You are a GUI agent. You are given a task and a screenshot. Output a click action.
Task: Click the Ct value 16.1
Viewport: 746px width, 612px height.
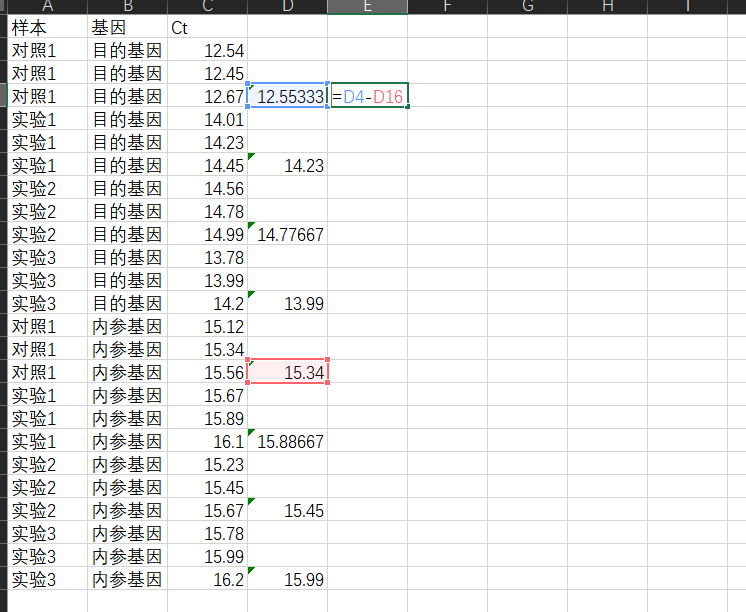click(x=207, y=441)
